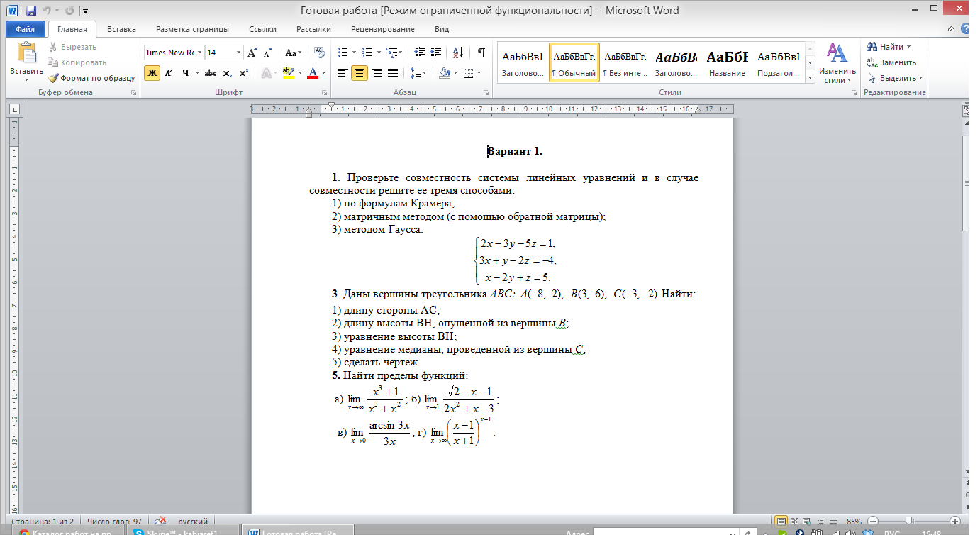The width and height of the screenshot is (980, 535).
Task: Click Decrease Indent icon
Action: coord(418,53)
